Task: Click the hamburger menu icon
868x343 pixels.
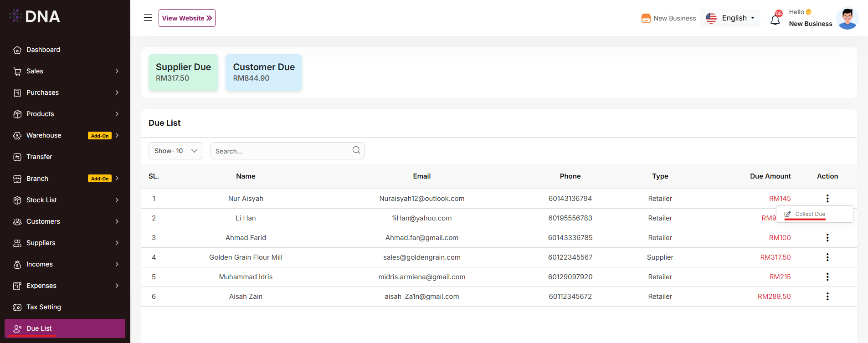Action: [x=148, y=18]
